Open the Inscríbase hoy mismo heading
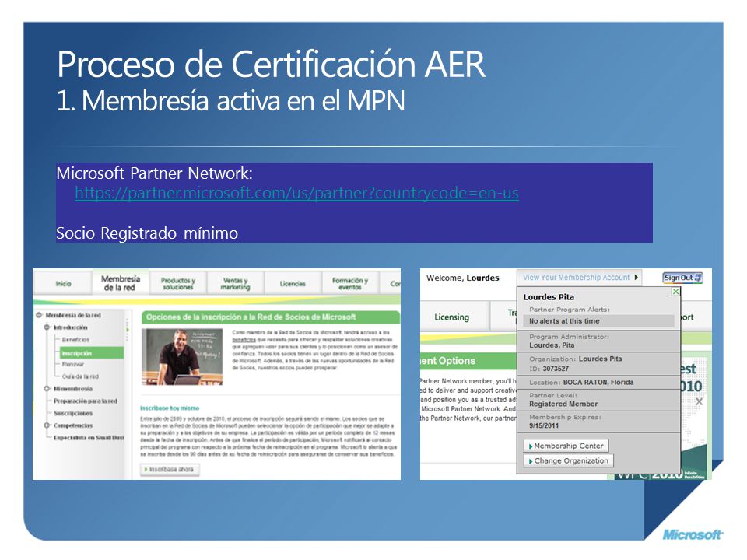Viewport: 747px width, 560px height. coord(170,408)
